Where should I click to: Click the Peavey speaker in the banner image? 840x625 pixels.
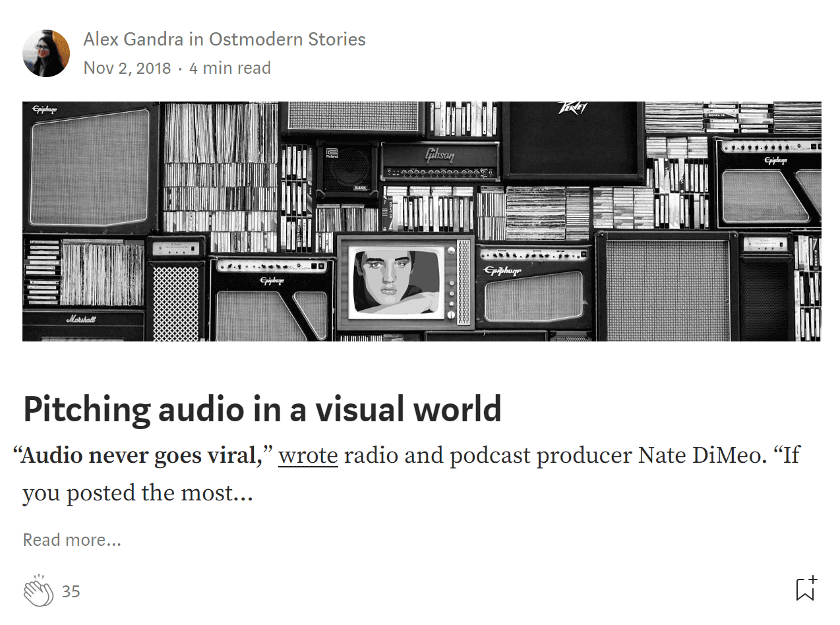572,140
